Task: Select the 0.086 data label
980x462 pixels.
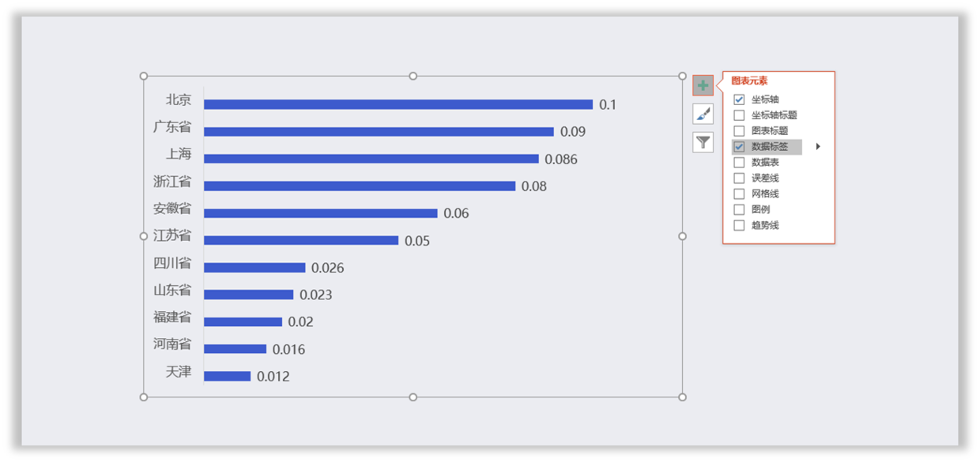Action: coord(561,160)
